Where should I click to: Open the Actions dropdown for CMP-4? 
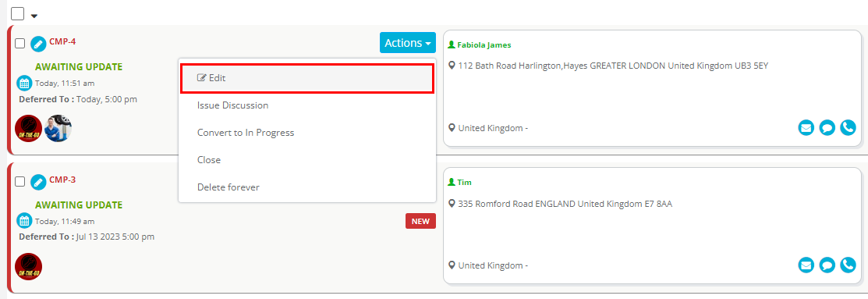(x=408, y=43)
